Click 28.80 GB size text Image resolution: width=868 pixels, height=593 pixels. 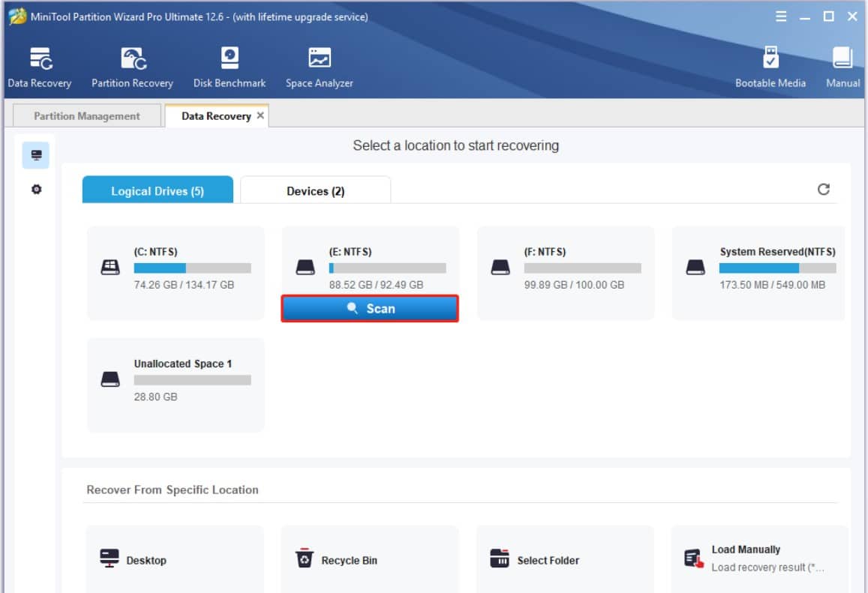pos(155,397)
